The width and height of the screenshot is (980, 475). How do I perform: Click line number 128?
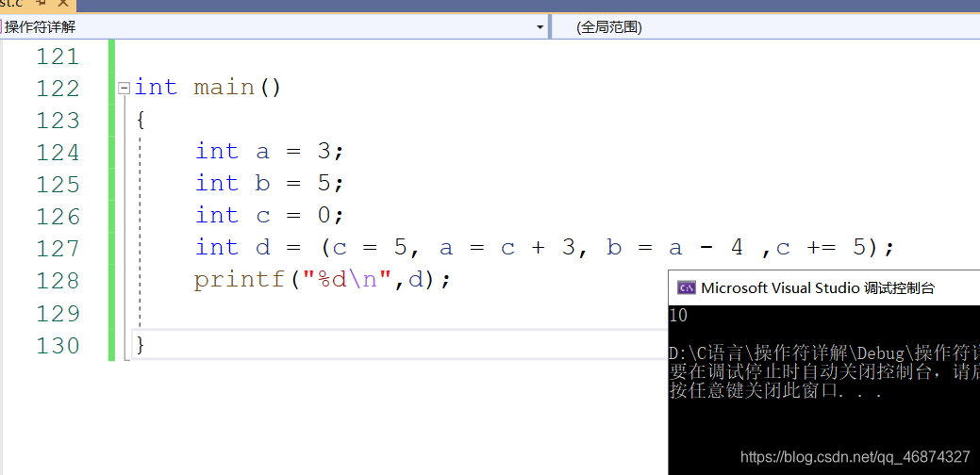[x=58, y=281]
